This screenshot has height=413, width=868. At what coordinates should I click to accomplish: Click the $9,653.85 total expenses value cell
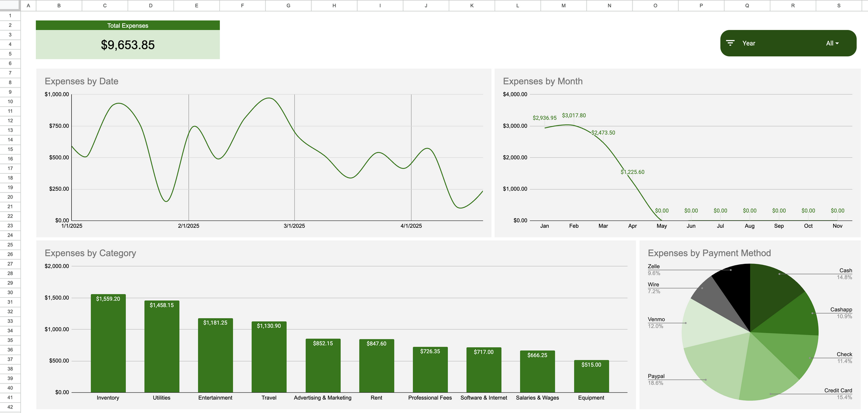coord(128,45)
